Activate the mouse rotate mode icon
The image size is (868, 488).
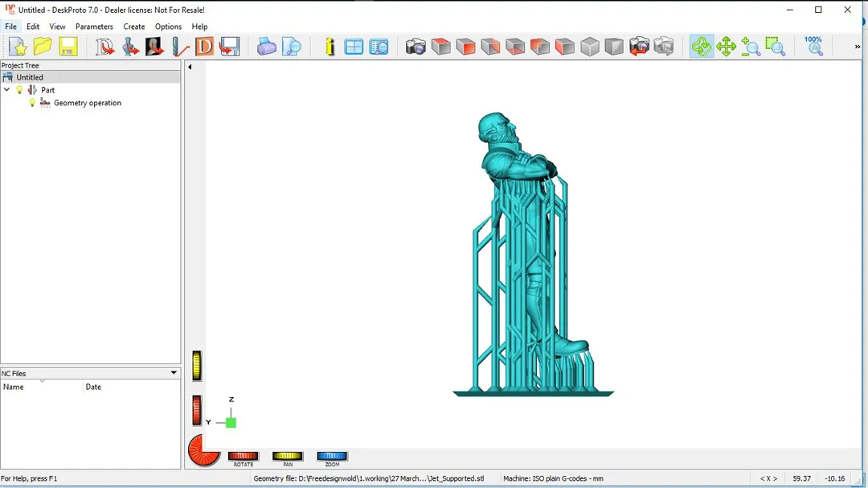point(702,47)
